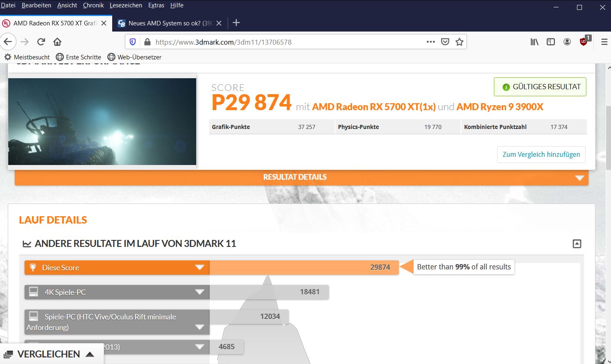
Task: Close the AMD Radeon RX 5700 XT tab
Action: 104,23
